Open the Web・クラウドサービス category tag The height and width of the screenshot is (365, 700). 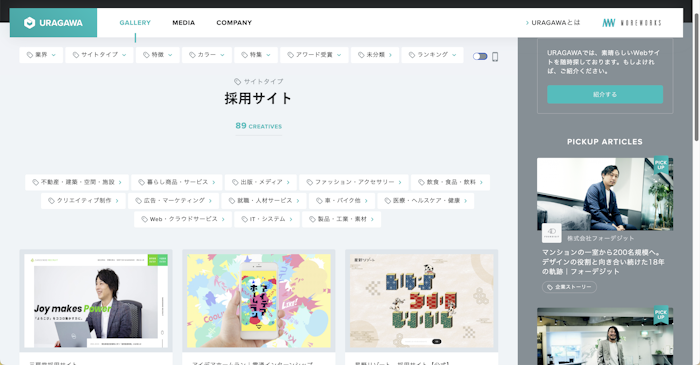[x=183, y=220]
